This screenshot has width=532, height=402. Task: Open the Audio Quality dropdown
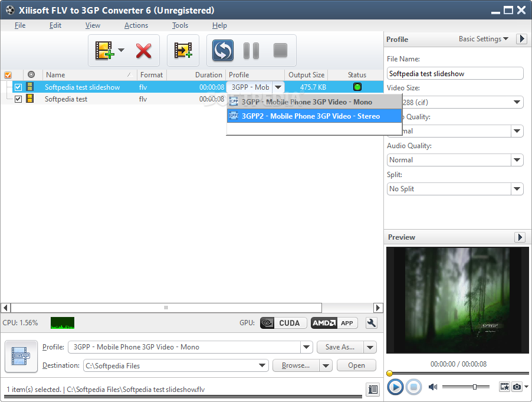click(517, 160)
